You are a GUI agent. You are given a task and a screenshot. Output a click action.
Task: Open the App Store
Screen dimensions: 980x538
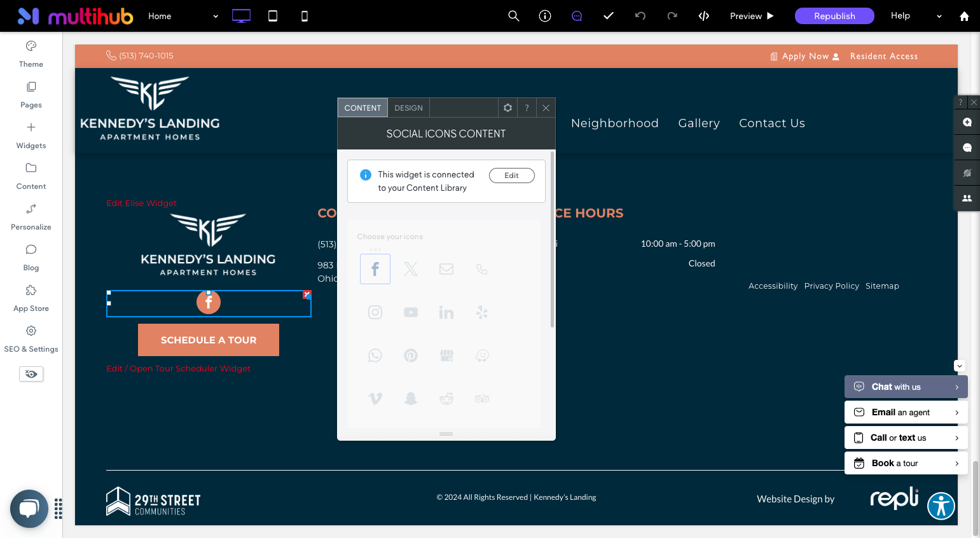(31, 298)
